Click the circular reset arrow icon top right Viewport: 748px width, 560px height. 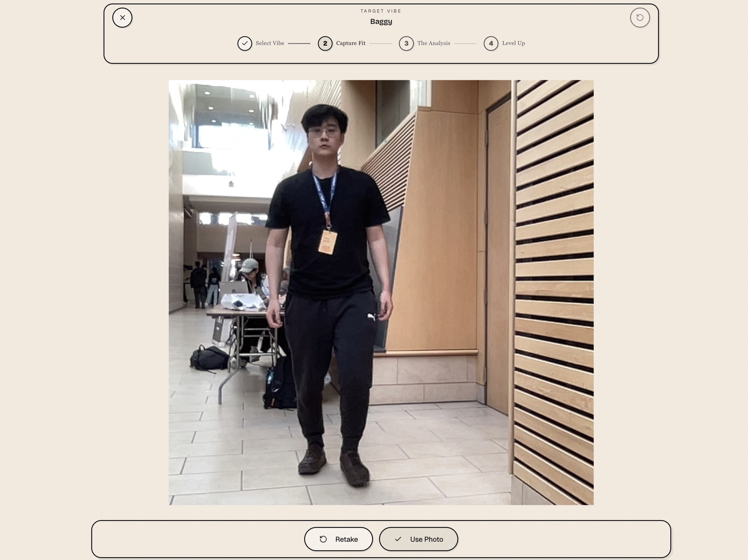point(639,18)
